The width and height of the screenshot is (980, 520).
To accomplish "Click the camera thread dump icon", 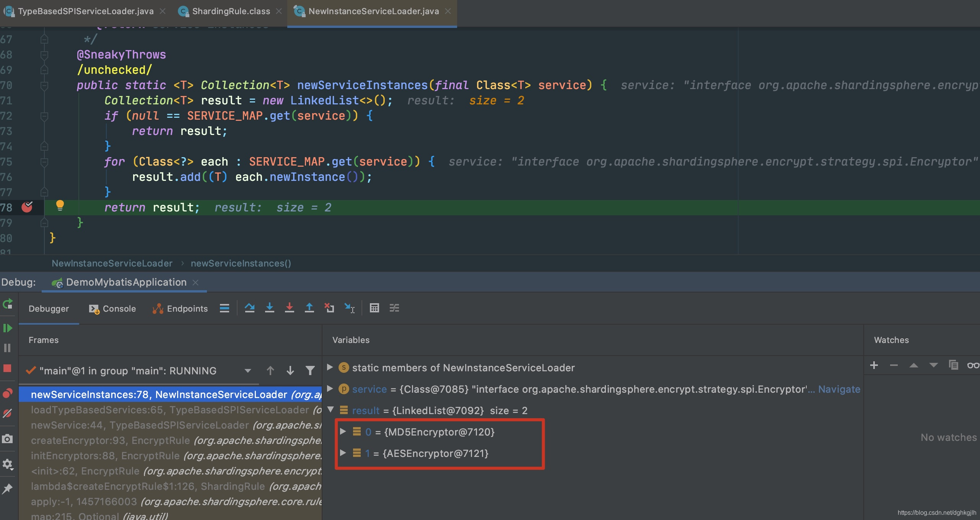I will pyautogui.click(x=7, y=439).
